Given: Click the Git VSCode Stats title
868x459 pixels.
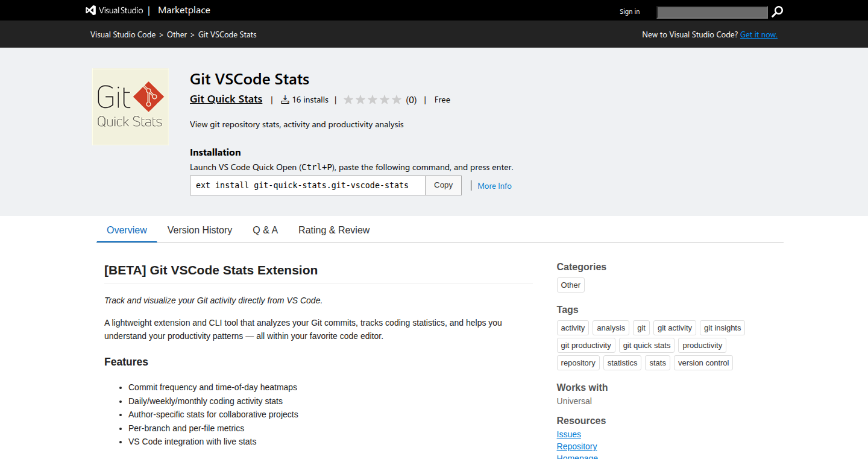Looking at the screenshot, I should (x=250, y=79).
